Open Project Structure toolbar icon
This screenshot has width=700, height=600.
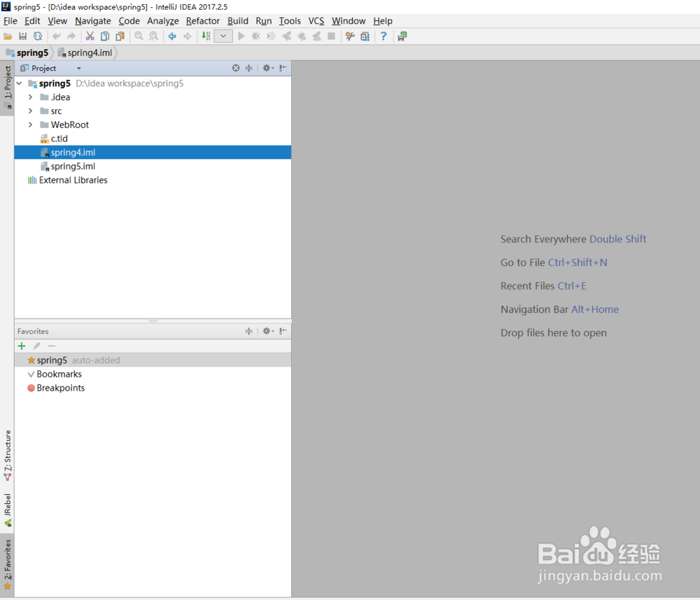pyautogui.click(x=365, y=36)
